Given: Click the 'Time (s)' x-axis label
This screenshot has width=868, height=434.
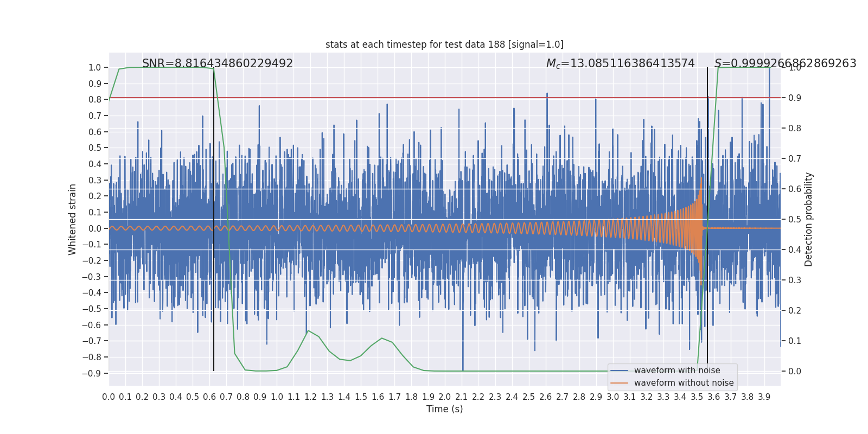Looking at the screenshot, I should coord(444,409).
